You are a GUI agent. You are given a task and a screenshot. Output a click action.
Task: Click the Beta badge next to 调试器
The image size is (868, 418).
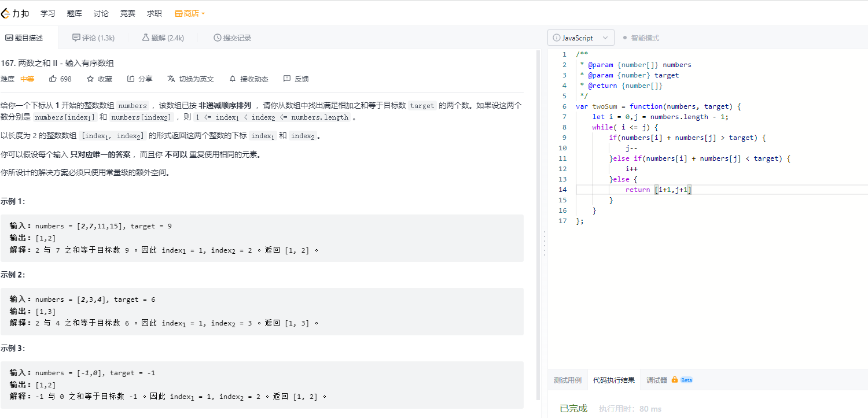point(686,380)
